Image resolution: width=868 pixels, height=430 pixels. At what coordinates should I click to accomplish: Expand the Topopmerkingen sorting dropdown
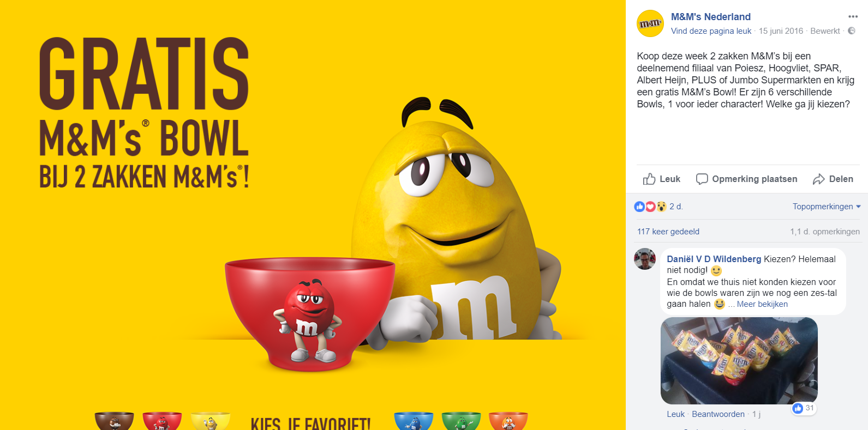click(x=827, y=207)
